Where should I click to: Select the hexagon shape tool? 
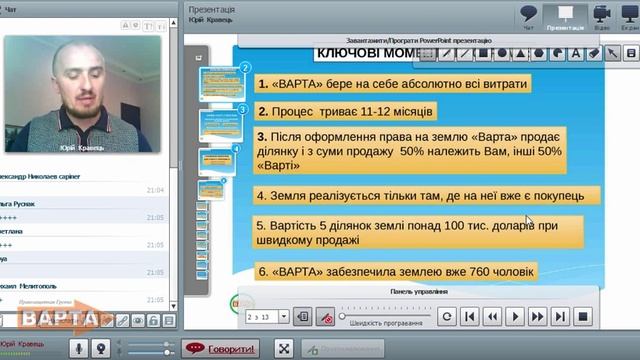tap(539, 53)
